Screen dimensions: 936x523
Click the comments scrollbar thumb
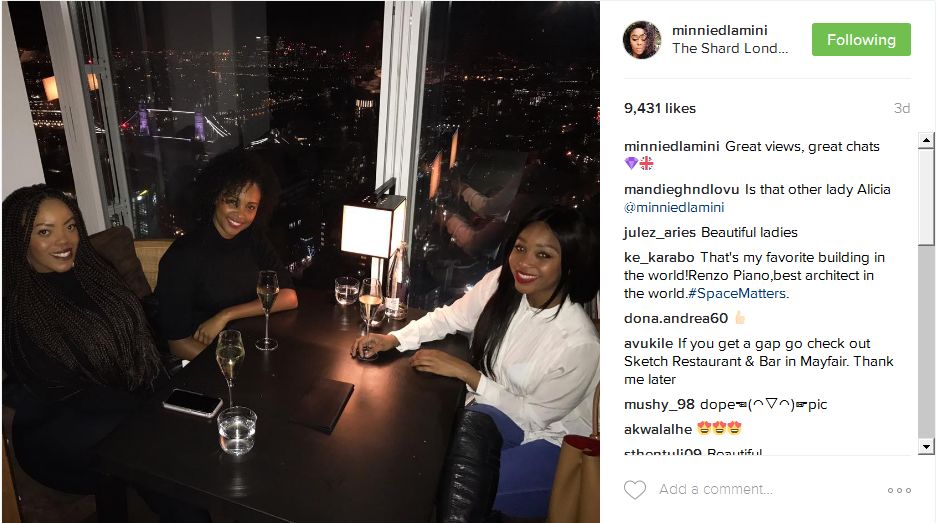coord(926,196)
